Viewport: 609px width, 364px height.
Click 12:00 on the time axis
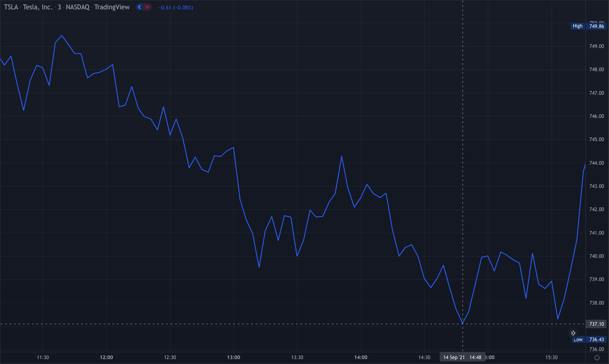[x=107, y=357]
